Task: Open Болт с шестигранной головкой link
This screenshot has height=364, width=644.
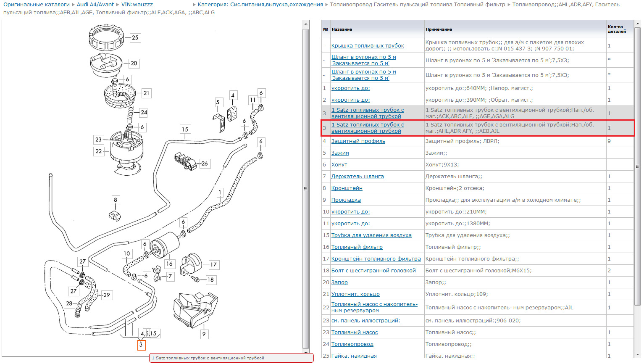Action: tap(373, 271)
